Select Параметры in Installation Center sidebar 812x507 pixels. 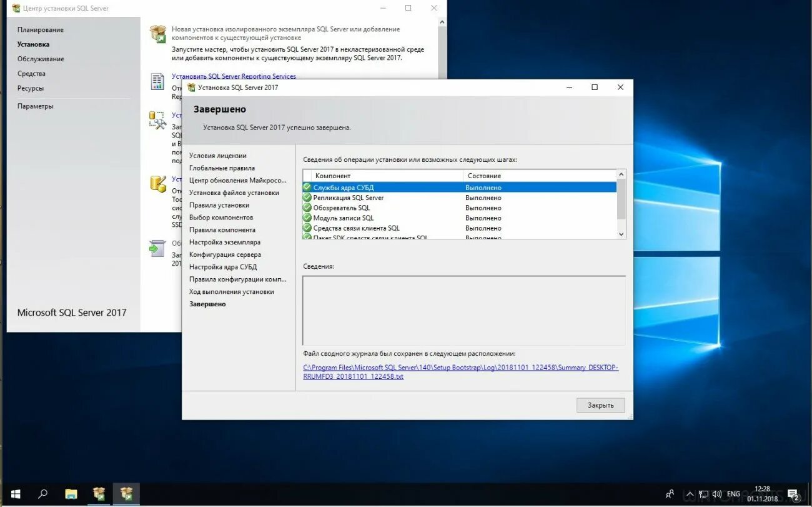coord(35,106)
